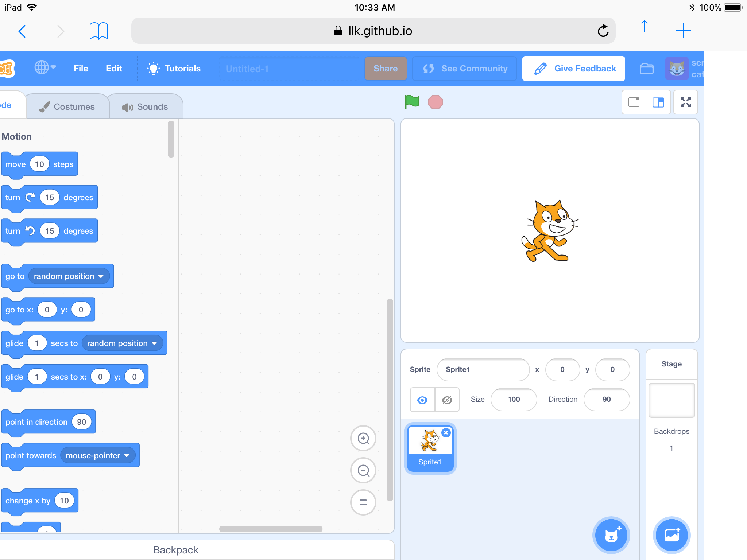This screenshot has height=560, width=747.
Task: Switch to small stage layout
Action: tap(634, 102)
